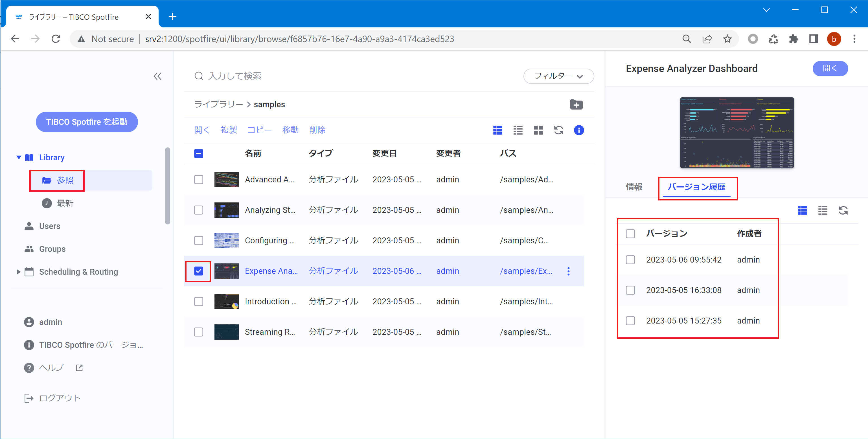This screenshot has height=439, width=868.
Task: Open the browser tab search chevron
Action: tap(766, 10)
